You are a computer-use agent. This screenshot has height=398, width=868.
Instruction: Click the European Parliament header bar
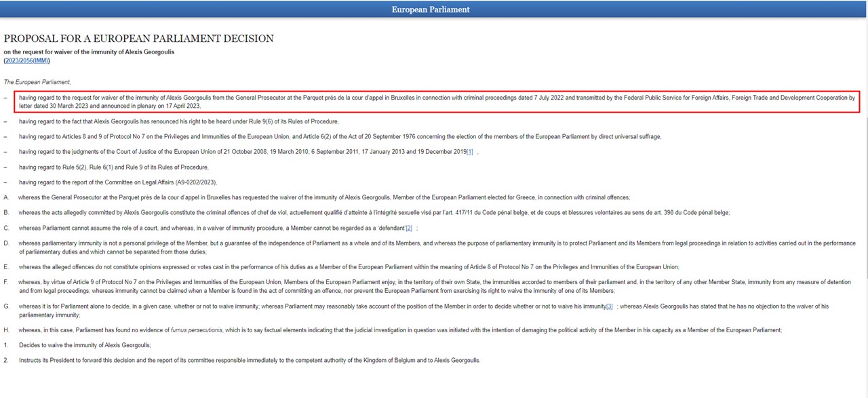tap(434, 9)
